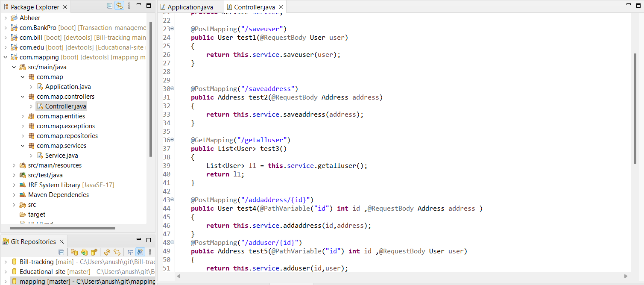
Task: Fetch changes in Git Repositories view
Action: [107, 252]
